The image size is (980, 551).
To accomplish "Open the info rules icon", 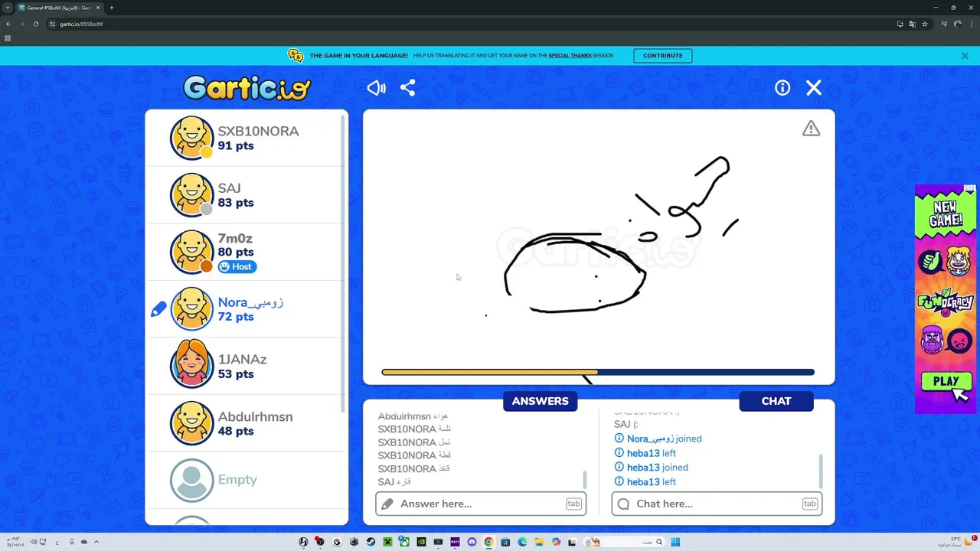I will coord(782,88).
